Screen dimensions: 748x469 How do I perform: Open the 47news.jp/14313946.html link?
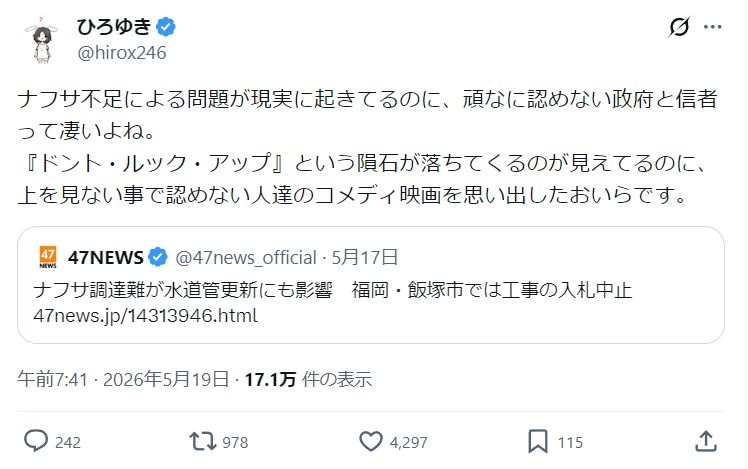click(x=145, y=316)
